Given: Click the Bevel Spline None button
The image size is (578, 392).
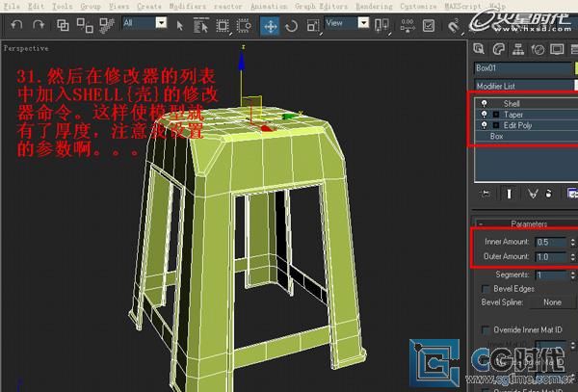Looking at the screenshot, I should coord(552,302).
